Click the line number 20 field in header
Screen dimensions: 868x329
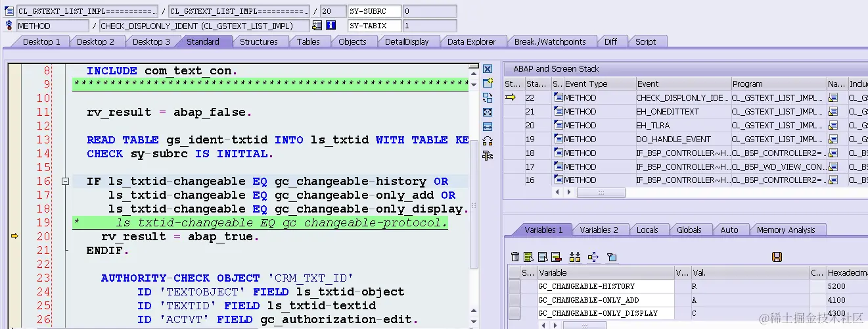point(333,11)
